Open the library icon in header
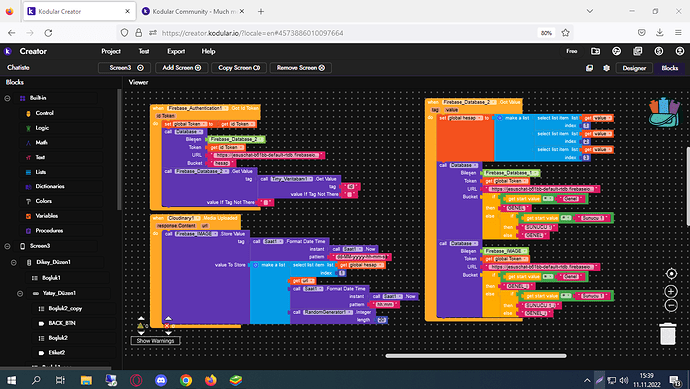The image size is (690, 389). (638, 51)
